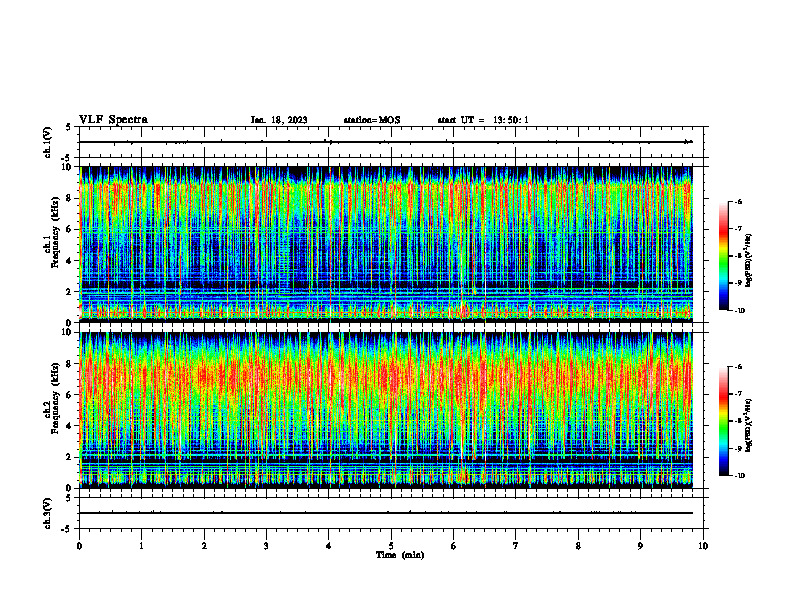Click the time axis tick label "2"
792x612 pixels.
[204, 546]
